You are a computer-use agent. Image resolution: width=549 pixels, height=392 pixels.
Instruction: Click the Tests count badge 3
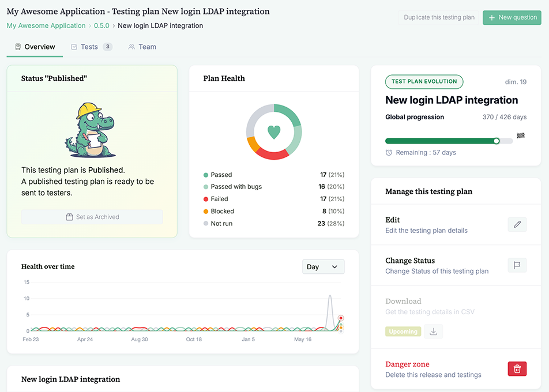pyautogui.click(x=107, y=47)
